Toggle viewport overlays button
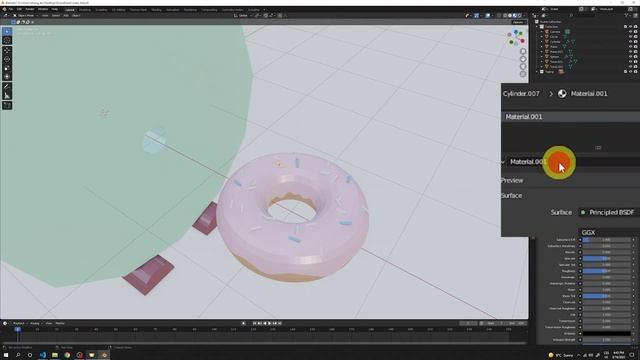 pyautogui.click(x=488, y=16)
